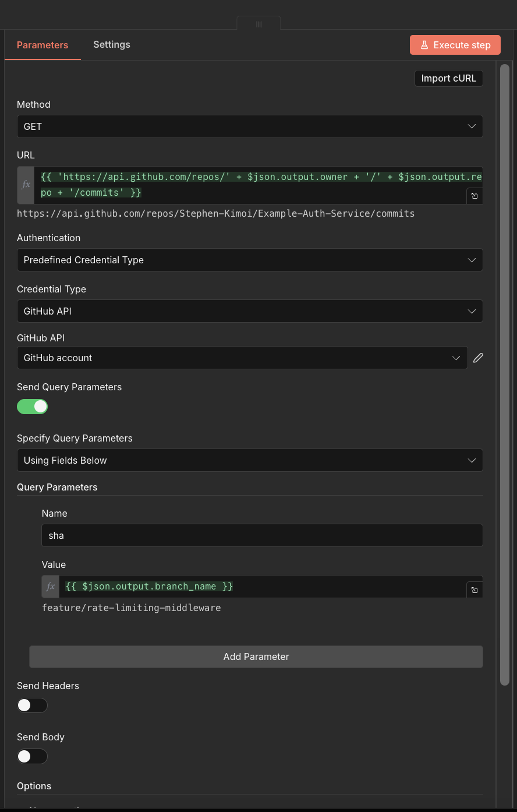Open the expression editor icon on URL field
Screen dimensions: 517x812
click(x=474, y=196)
